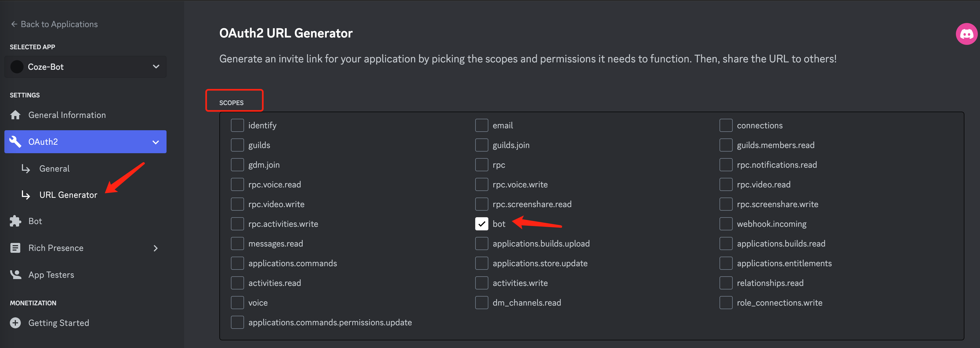980x348 pixels.
Task: Enable the applications.commands scope checkbox
Action: [237, 263]
